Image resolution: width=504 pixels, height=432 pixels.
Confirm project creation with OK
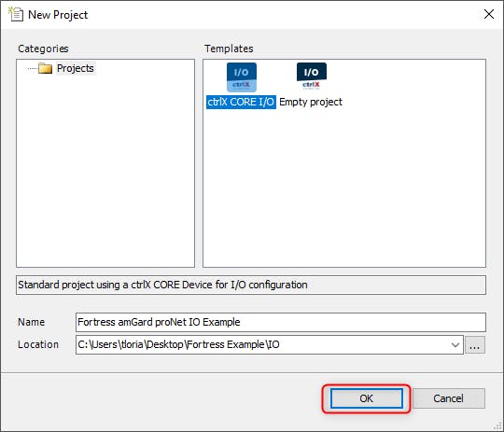[367, 398]
